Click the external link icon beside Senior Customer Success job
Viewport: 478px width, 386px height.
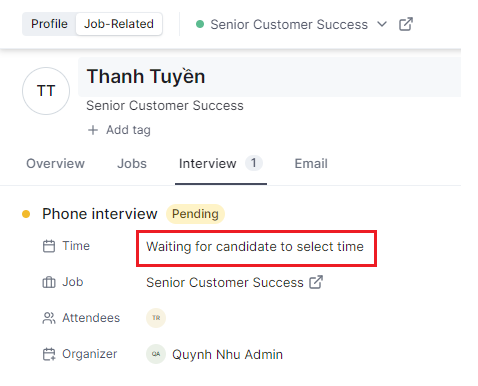(316, 282)
